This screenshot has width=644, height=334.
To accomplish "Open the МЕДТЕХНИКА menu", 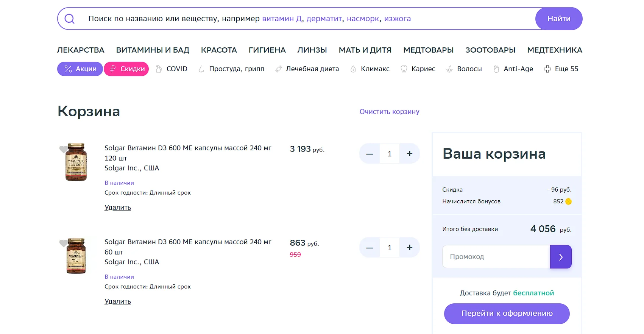I will click(x=555, y=50).
